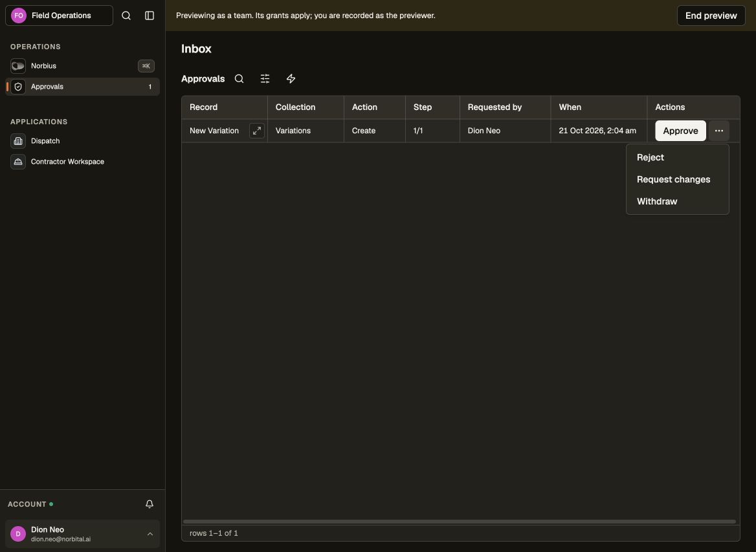The height and width of the screenshot is (552, 756).
Task: Click the When column header
Action: point(599,107)
